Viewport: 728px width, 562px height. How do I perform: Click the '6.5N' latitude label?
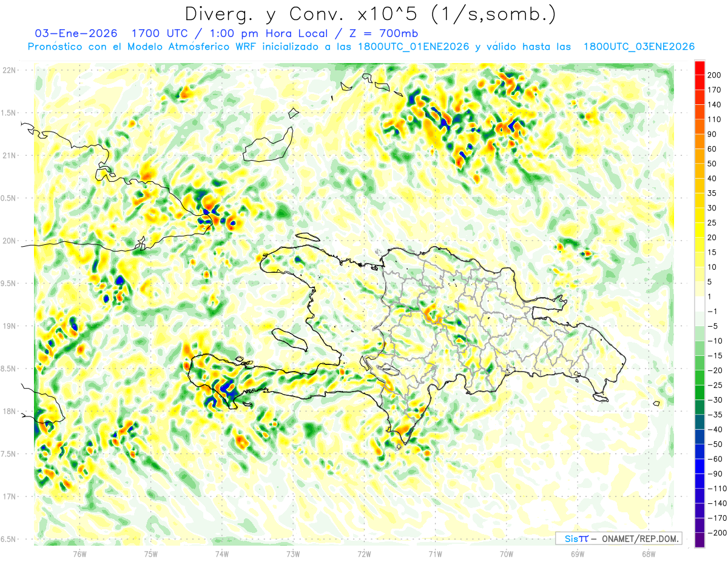pos(9,539)
